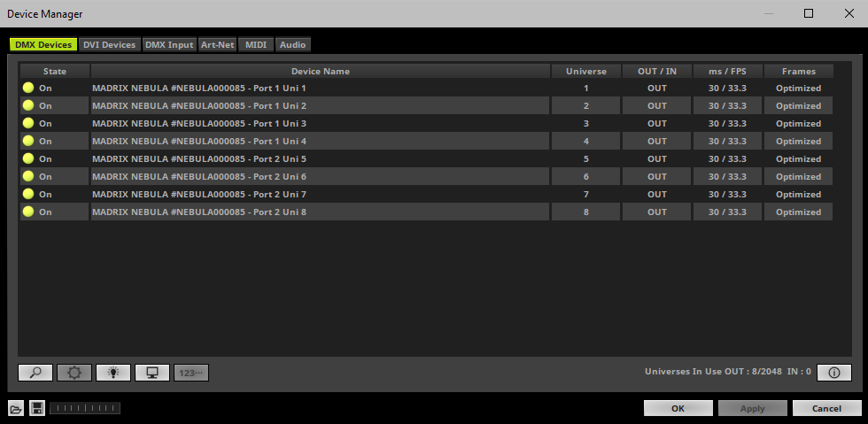Sort by the Universe column header

[585, 71]
